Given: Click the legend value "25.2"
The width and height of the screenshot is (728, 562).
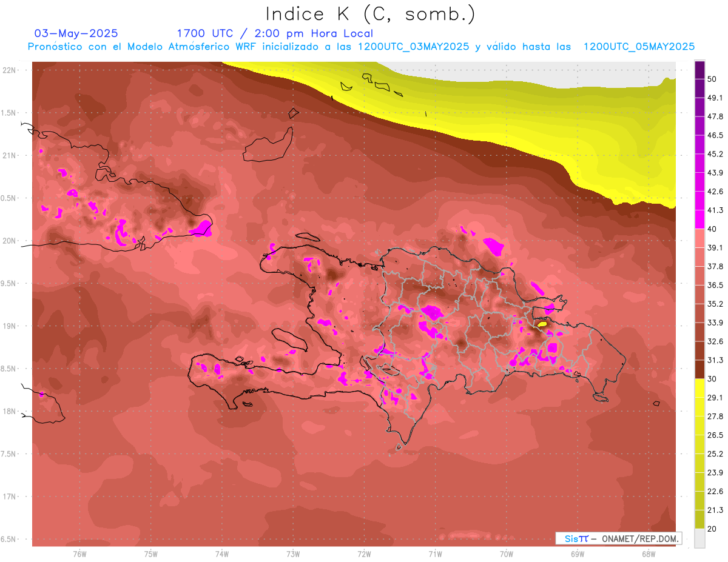Looking at the screenshot, I should point(715,454).
